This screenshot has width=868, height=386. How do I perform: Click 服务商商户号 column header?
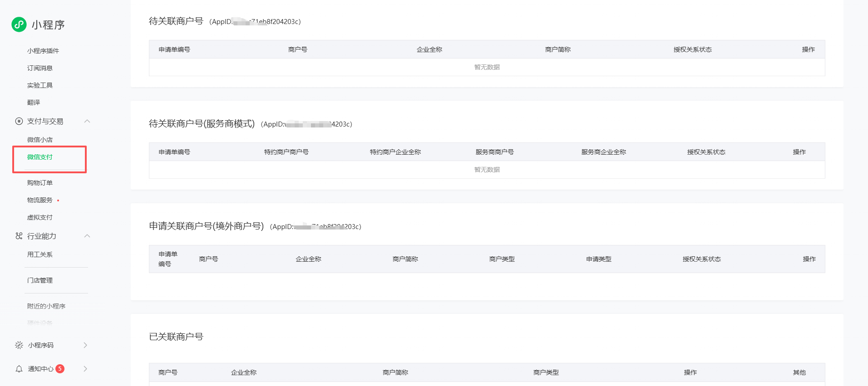(495, 152)
